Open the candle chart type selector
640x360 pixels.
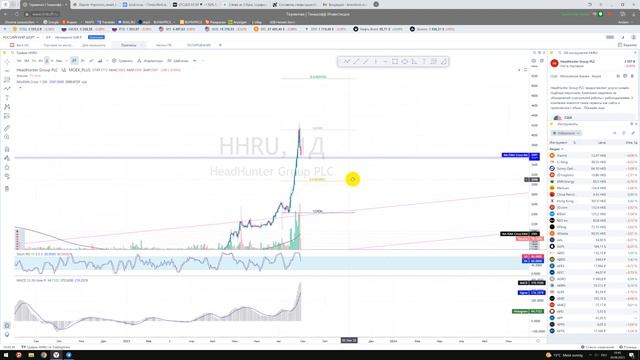pyautogui.click(x=74, y=61)
